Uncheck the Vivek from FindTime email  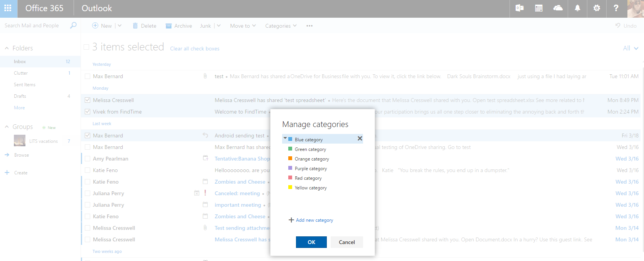pos(87,112)
